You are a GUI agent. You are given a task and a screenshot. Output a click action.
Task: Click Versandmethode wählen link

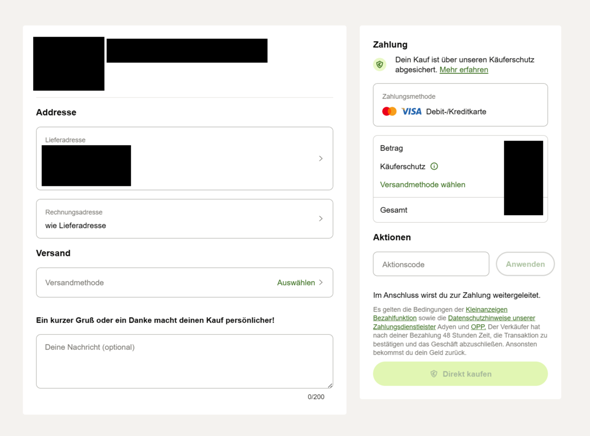click(423, 185)
